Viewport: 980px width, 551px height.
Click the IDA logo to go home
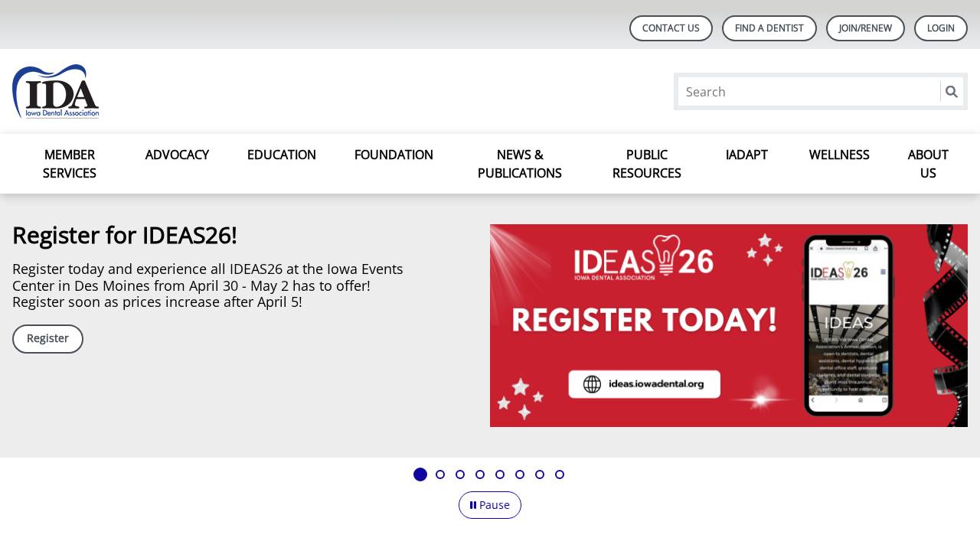(55, 91)
